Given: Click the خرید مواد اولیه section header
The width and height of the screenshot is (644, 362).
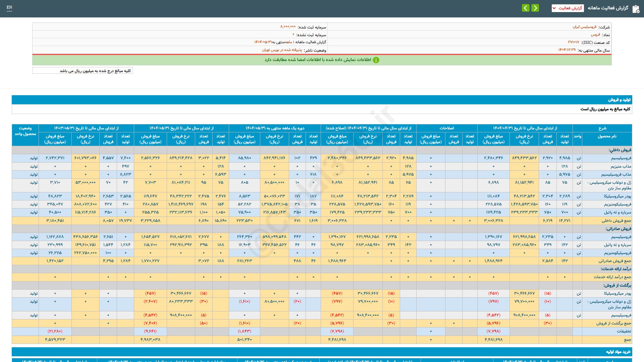Looking at the screenshot, I should 618,352.
